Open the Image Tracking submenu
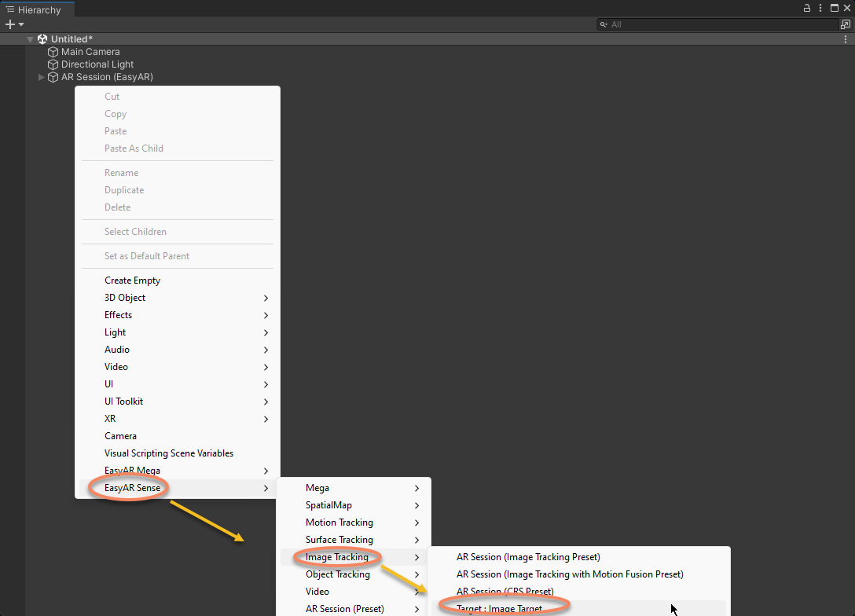The image size is (855, 616). 337,557
